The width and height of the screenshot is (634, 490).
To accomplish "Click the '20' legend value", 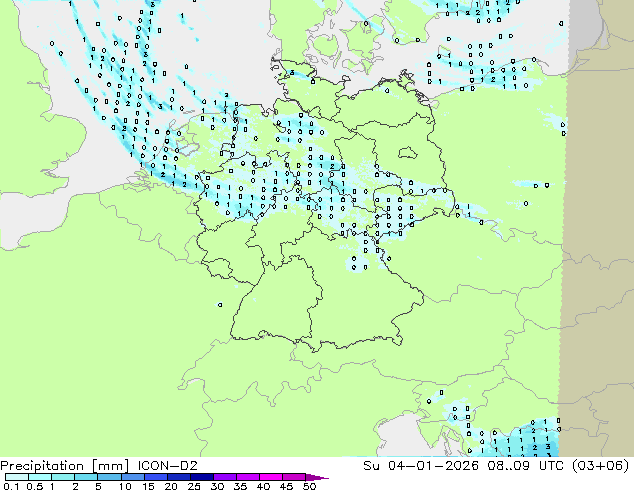I will (171, 486).
